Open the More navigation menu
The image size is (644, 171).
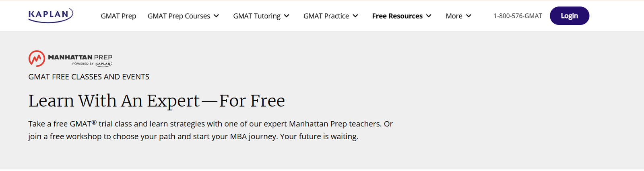pyautogui.click(x=454, y=16)
